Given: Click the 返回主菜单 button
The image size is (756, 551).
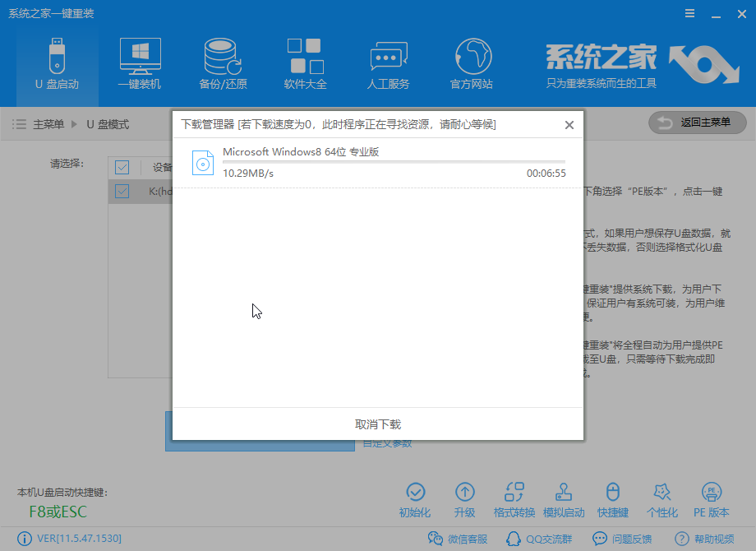Looking at the screenshot, I should pos(697,122).
